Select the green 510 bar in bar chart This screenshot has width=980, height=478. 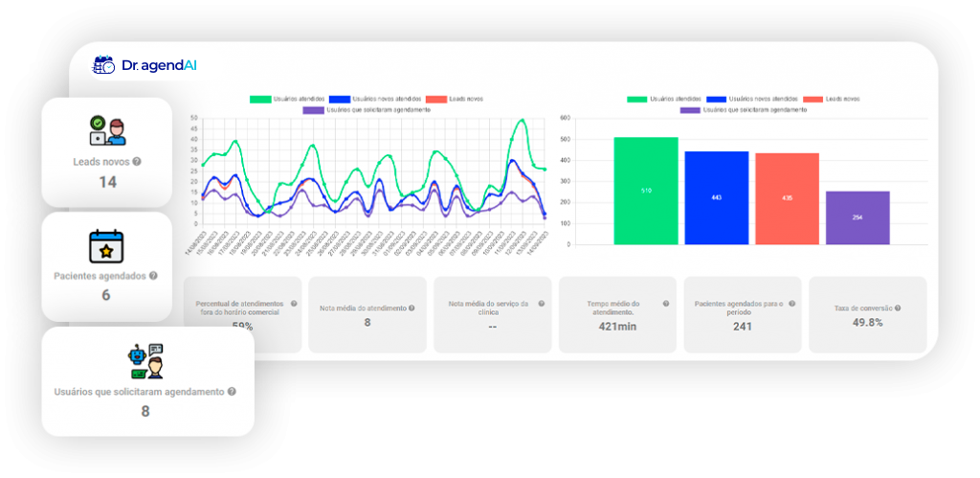(x=645, y=191)
